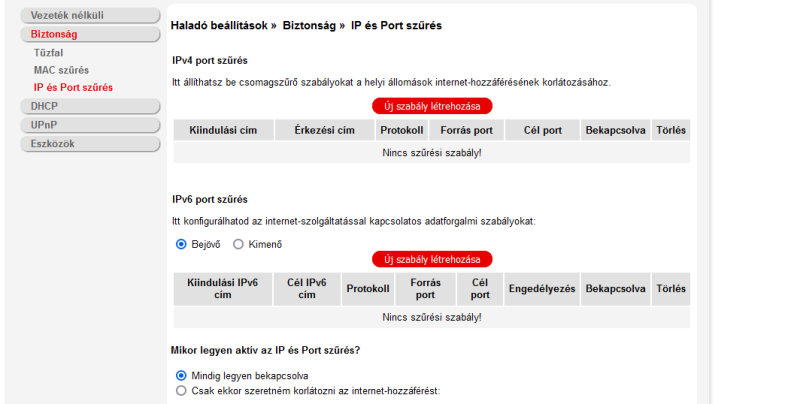Click the Érkezési cím column header

click(x=324, y=130)
